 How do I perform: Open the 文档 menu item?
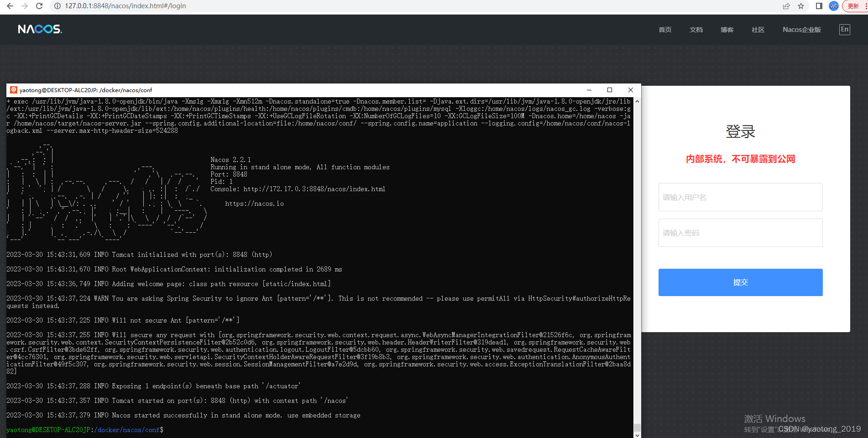pyautogui.click(x=695, y=29)
